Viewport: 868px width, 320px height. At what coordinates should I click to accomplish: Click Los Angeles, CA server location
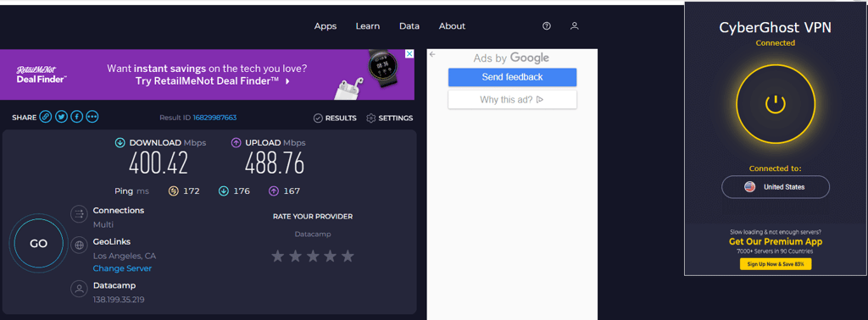[x=125, y=256]
